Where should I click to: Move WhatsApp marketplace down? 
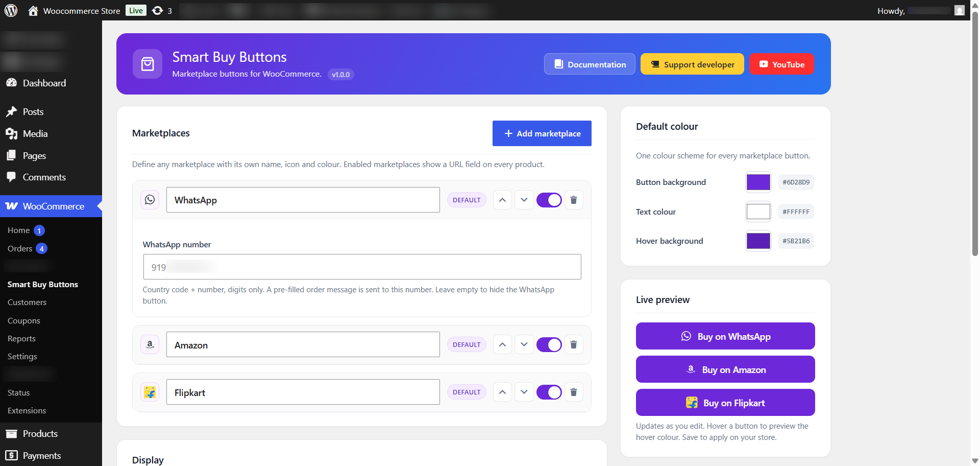click(524, 200)
